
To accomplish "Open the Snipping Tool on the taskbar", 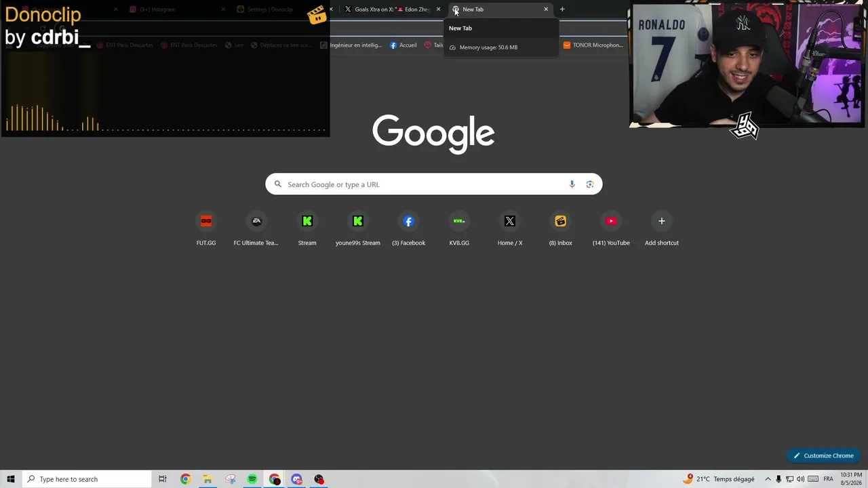I will click(230, 479).
